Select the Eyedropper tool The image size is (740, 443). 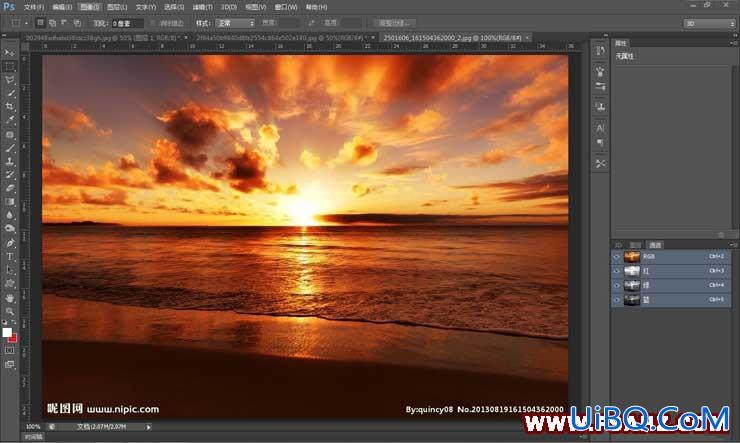click(x=9, y=120)
